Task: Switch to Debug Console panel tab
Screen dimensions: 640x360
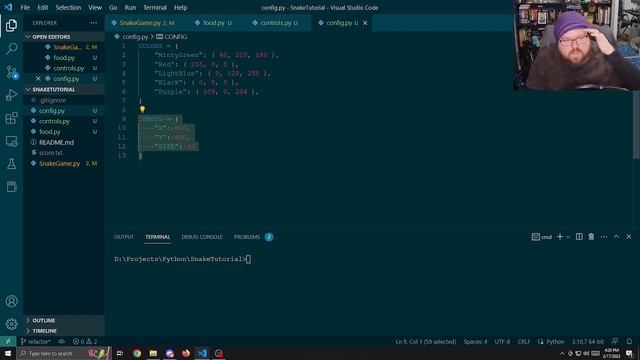Action: 202,237
